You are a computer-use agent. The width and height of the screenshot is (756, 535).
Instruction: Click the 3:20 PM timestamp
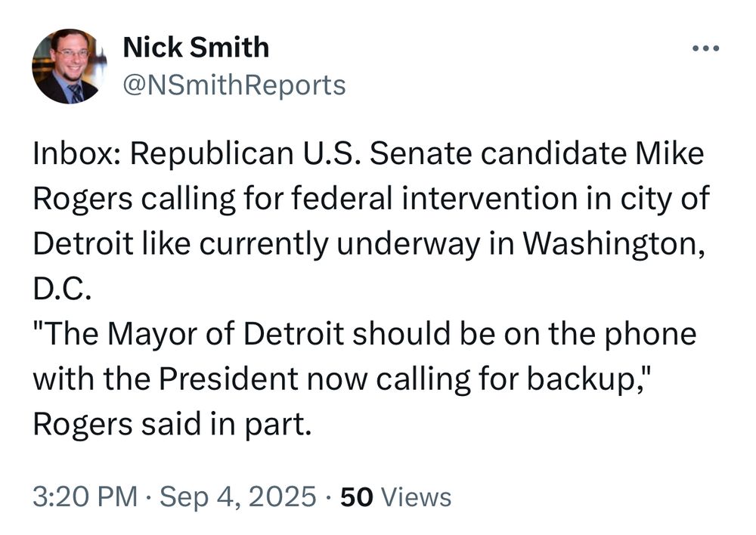85,496
